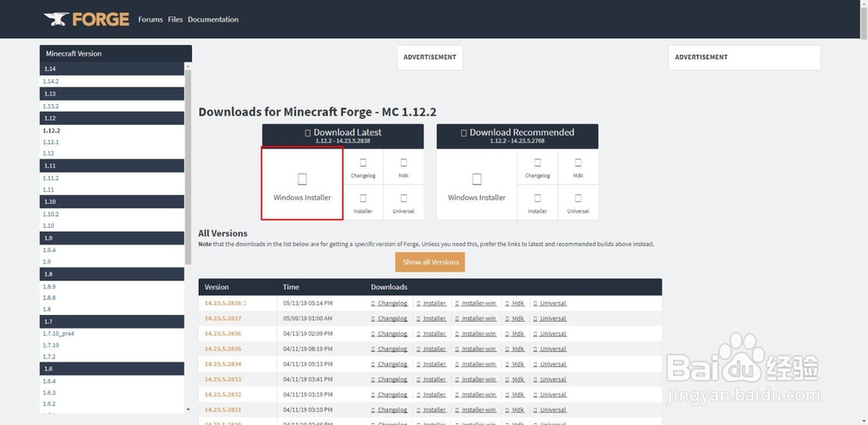
Task: Click the Time column header
Action: tap(291, 287)
